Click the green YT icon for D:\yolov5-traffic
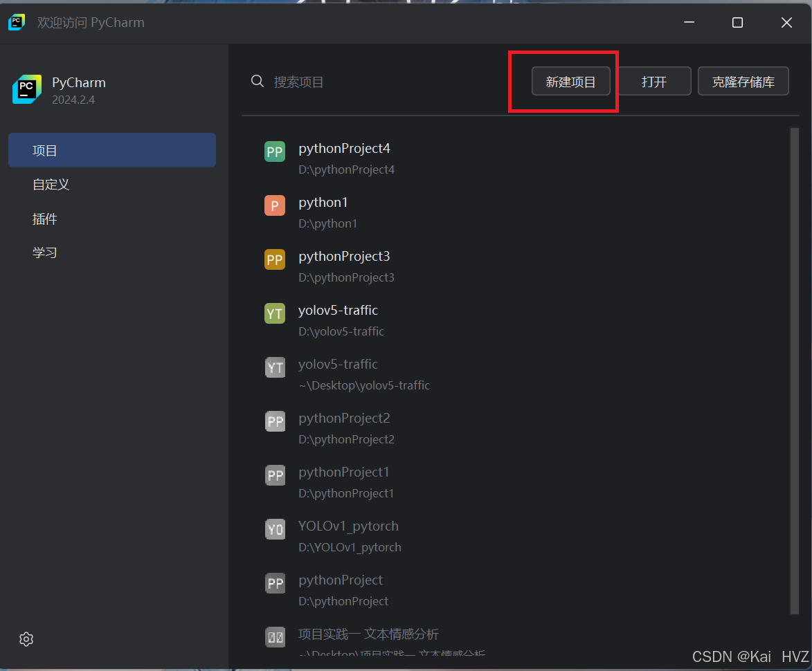 (274, 313)
